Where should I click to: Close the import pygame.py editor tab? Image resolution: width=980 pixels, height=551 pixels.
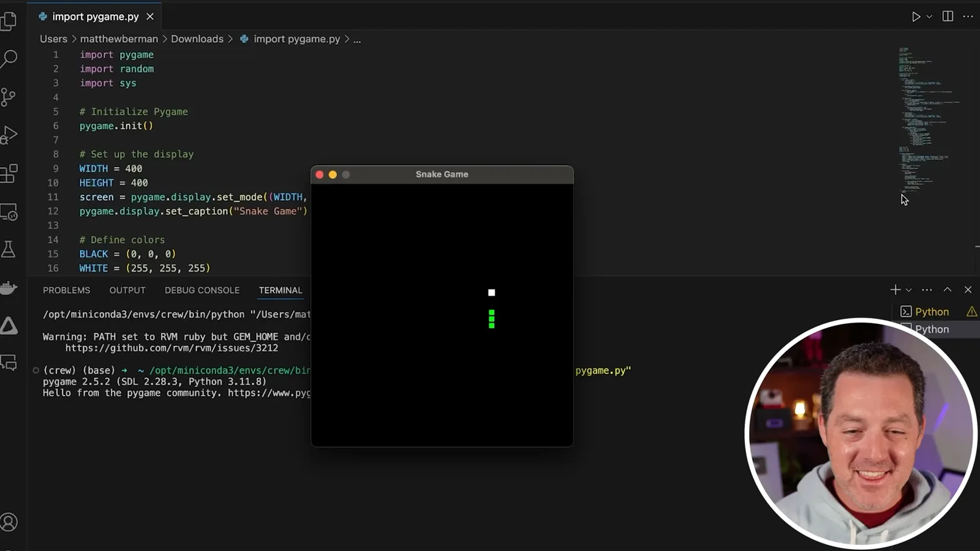tap(150, 17)
